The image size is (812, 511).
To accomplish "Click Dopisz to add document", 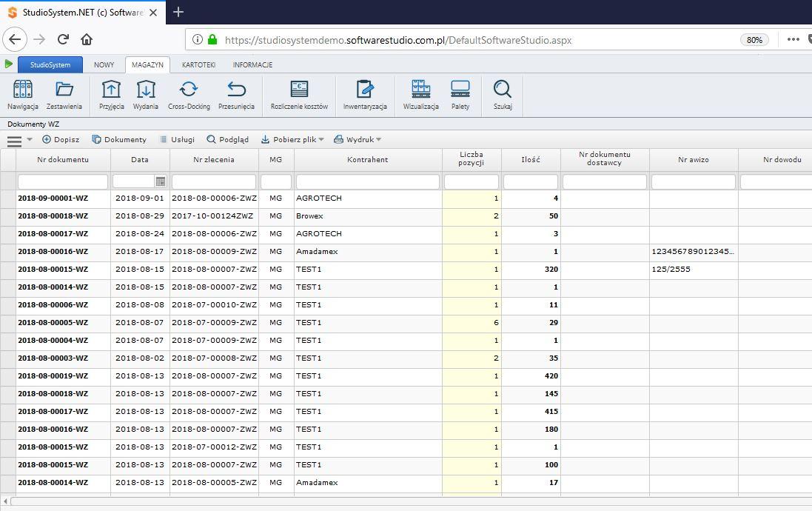I will click(61, 139).
